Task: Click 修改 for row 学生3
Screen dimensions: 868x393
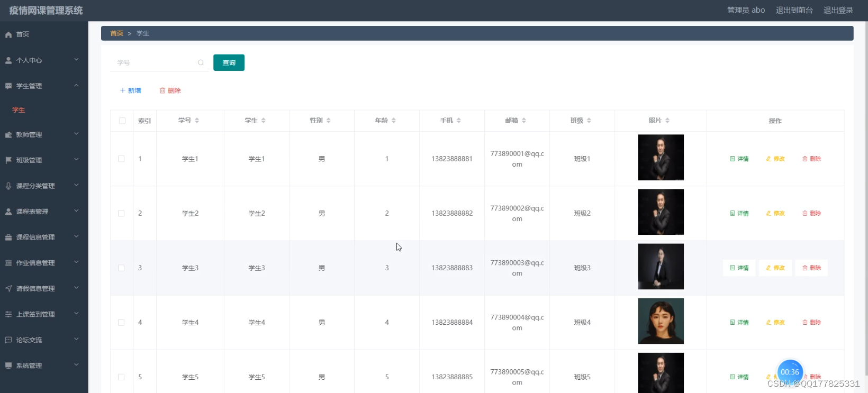Action: coord(775,268)
